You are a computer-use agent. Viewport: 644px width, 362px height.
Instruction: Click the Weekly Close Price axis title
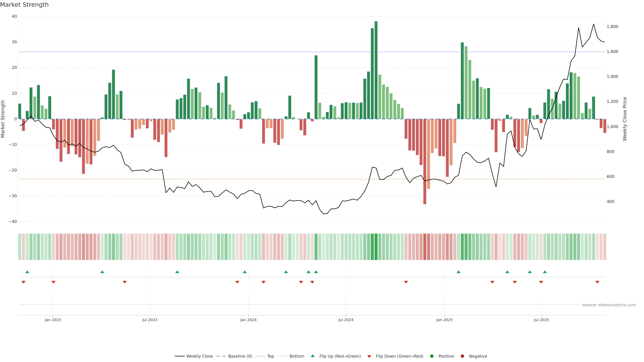(625, 119)
